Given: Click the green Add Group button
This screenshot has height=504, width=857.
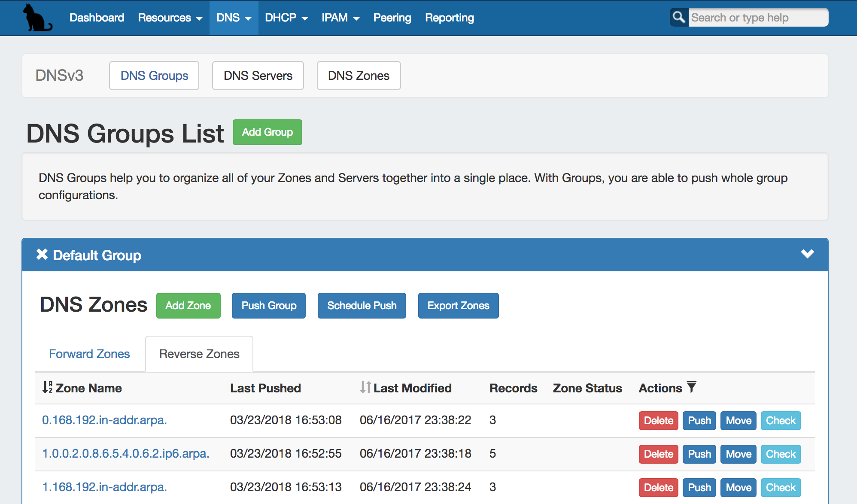Looking at the screenshot, I should (267, 132).
